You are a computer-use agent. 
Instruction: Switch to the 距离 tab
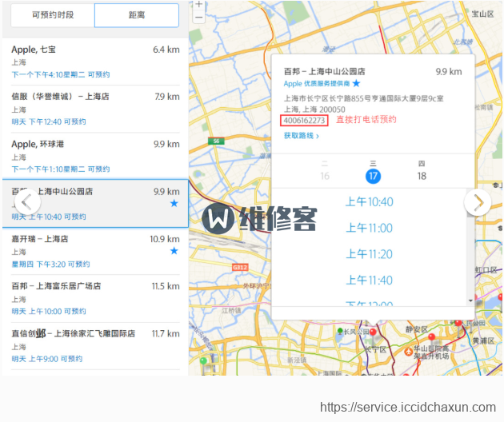pos(137,15)
